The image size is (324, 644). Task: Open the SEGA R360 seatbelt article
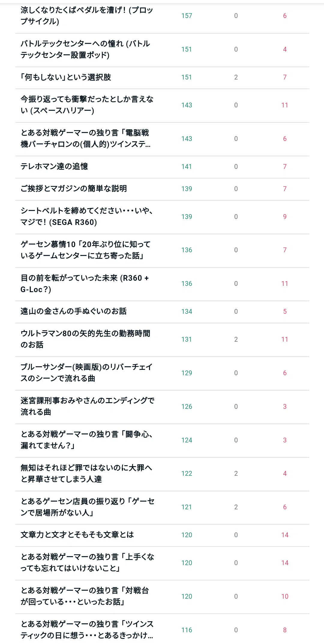click(x=87, y=217)
